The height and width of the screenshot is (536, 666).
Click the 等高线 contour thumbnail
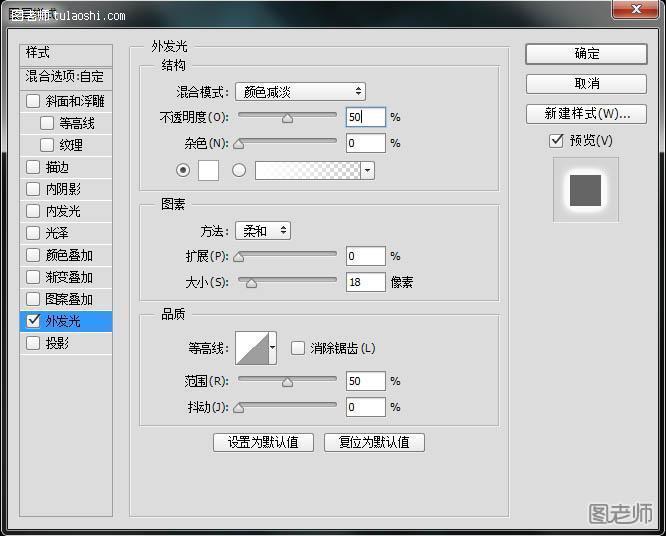point(252,348)
